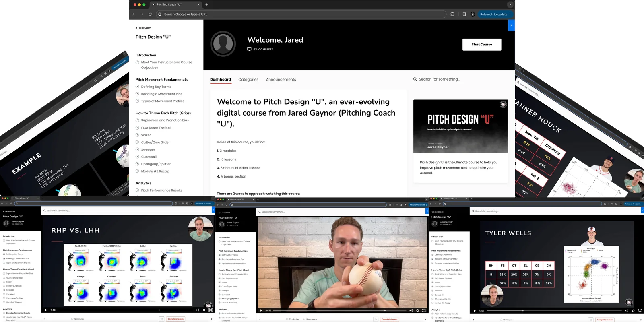
Task: Open the Dashboard tab
Action: [x=221, y=79]
